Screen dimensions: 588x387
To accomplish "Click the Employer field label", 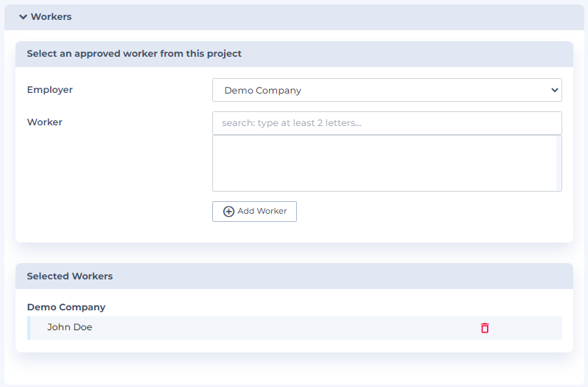I will click(x=50, y=90).
